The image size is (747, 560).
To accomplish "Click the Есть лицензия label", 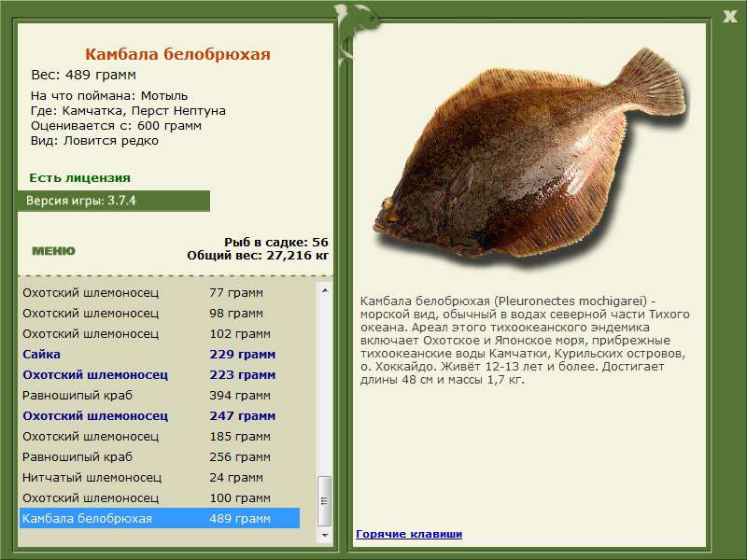I will click(80, 177).
